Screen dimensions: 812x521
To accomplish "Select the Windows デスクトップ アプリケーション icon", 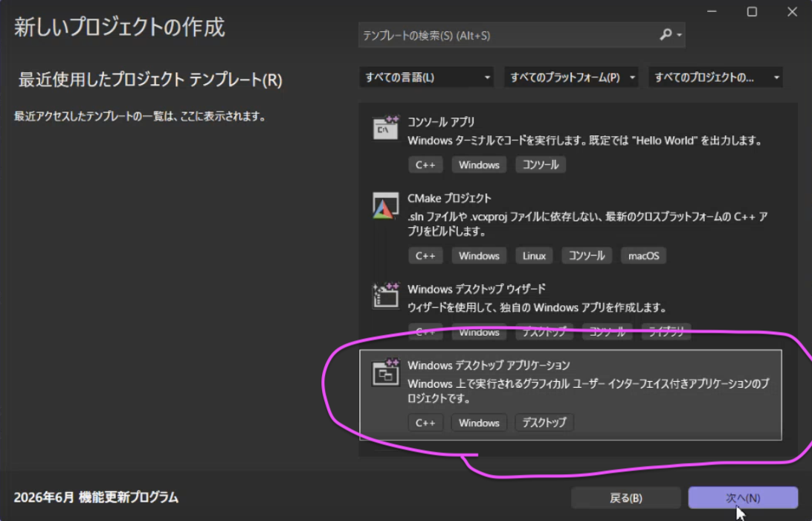I will [386, 372].
